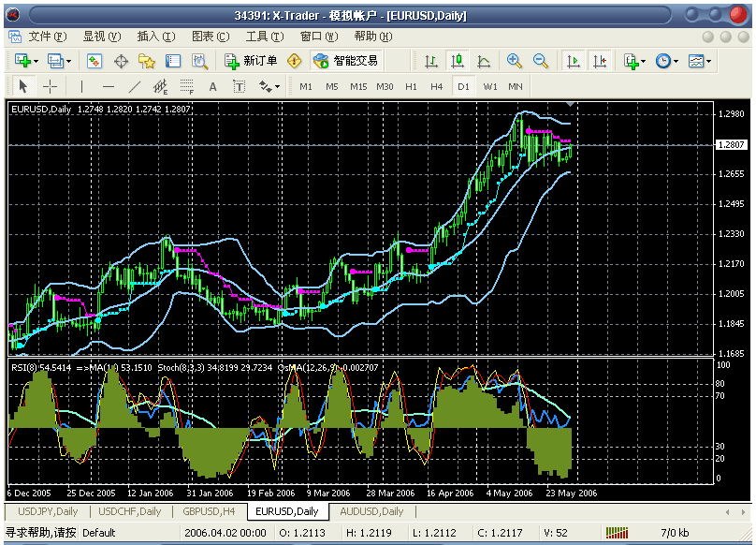The width and height of the screenshot is (756, 545).
Task: Open the Market Watch window
Action: pyautogui.click(x=94, y=61)
